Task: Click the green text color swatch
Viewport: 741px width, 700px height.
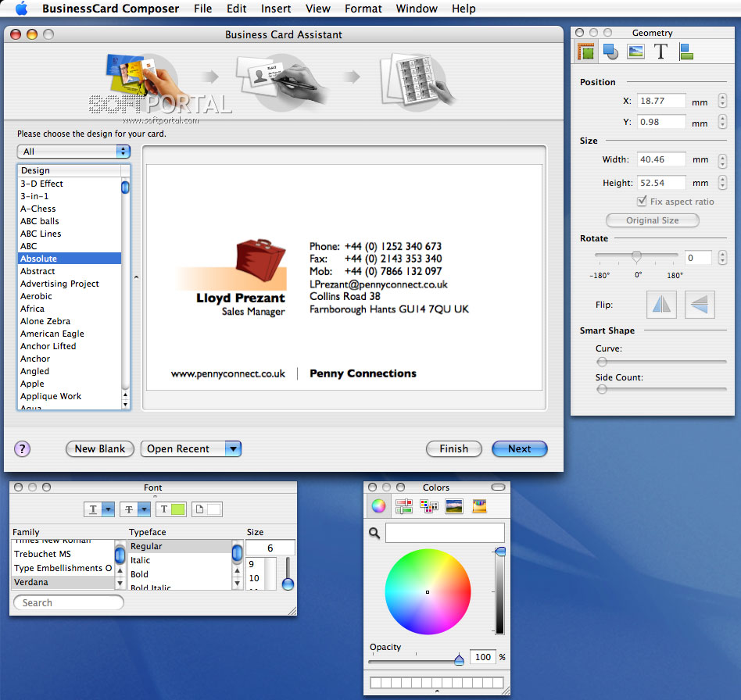Action: point(177,509)
